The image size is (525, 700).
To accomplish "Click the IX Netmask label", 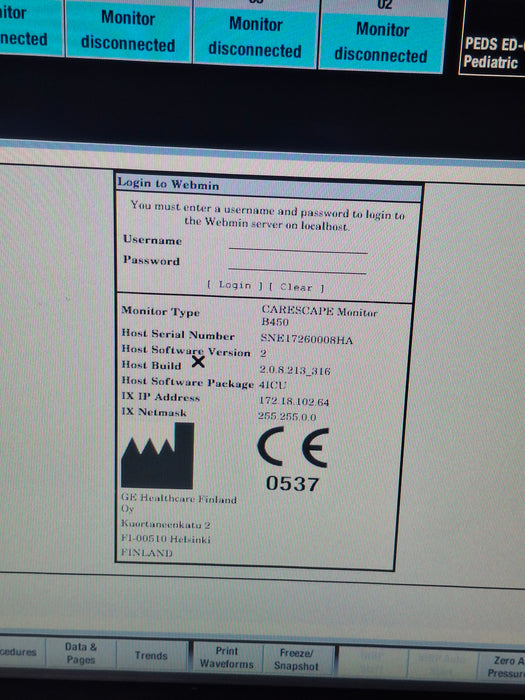I will click(154, 412).
